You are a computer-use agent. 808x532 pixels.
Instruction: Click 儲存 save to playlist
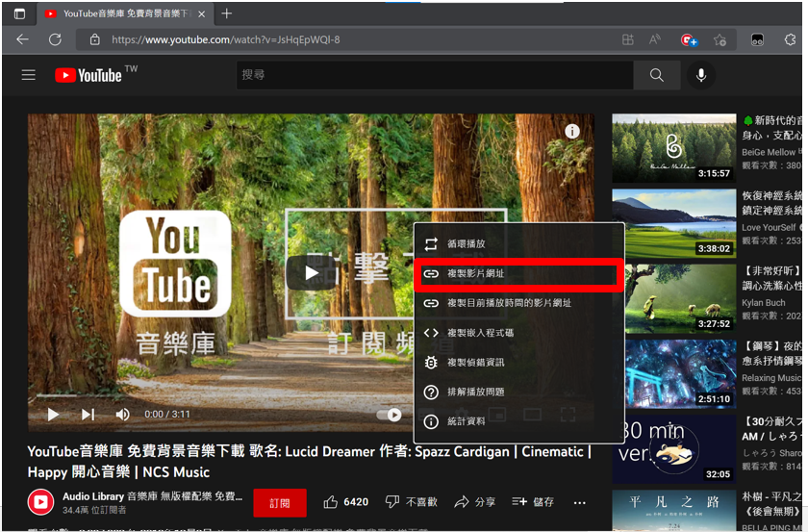[x=533, y=502]
